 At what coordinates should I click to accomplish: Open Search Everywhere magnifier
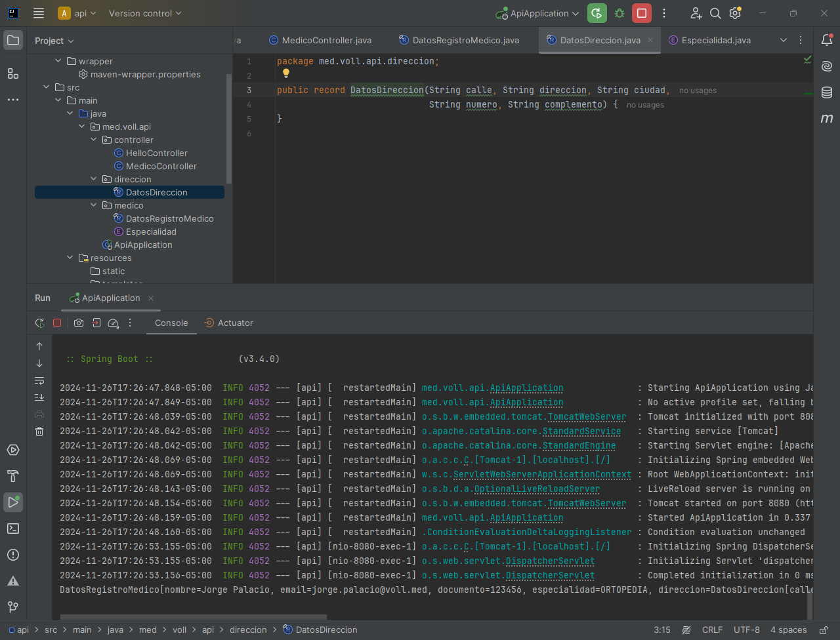[715, 13]
